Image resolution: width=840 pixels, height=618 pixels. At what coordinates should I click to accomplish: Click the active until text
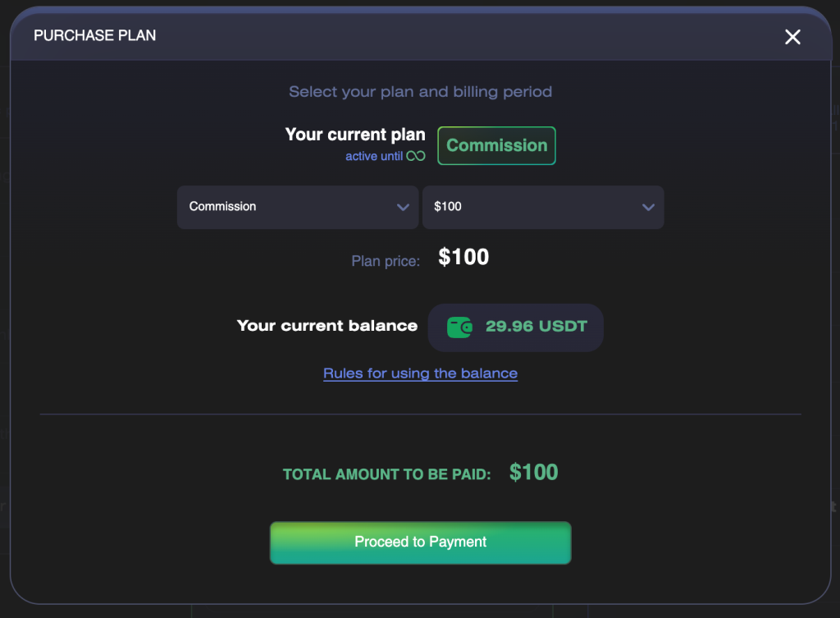(x=374, y=156)
